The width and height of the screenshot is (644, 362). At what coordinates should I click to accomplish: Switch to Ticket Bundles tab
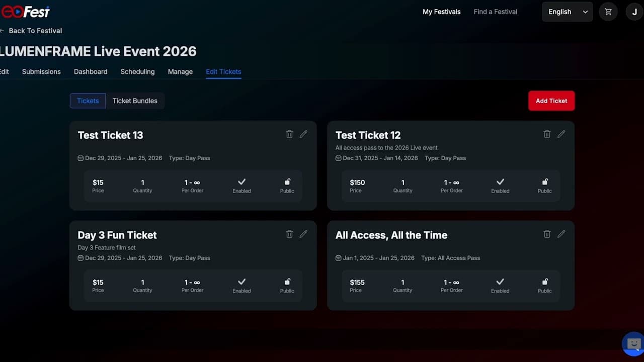click(x=135, y=101)
